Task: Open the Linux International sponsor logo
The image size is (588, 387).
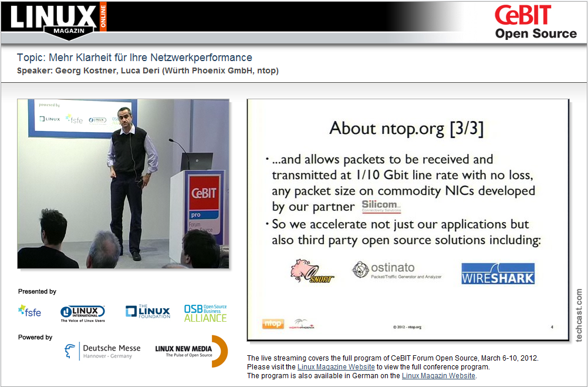Action: coord(83,314)
